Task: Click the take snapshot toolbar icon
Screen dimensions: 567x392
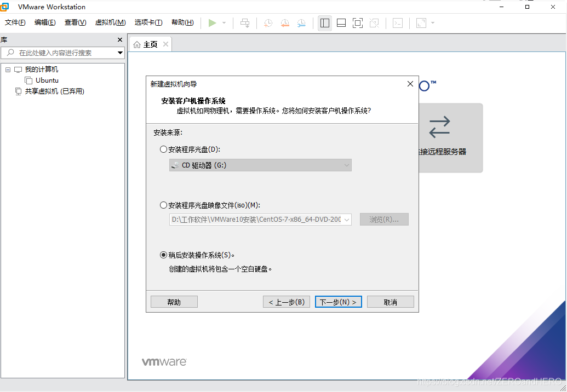Action: coord(268,23)
